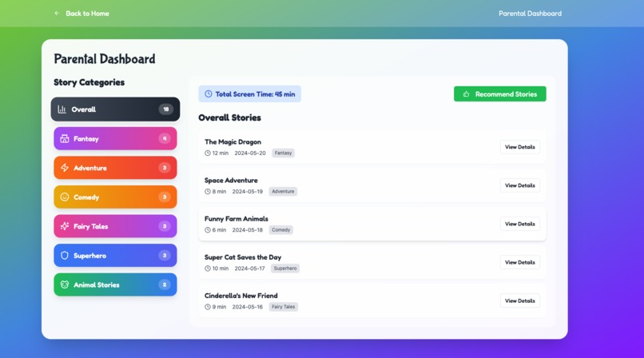Click the clock icon under Funny Farm Animals
The image size is (644, 358).
[208, 230]
